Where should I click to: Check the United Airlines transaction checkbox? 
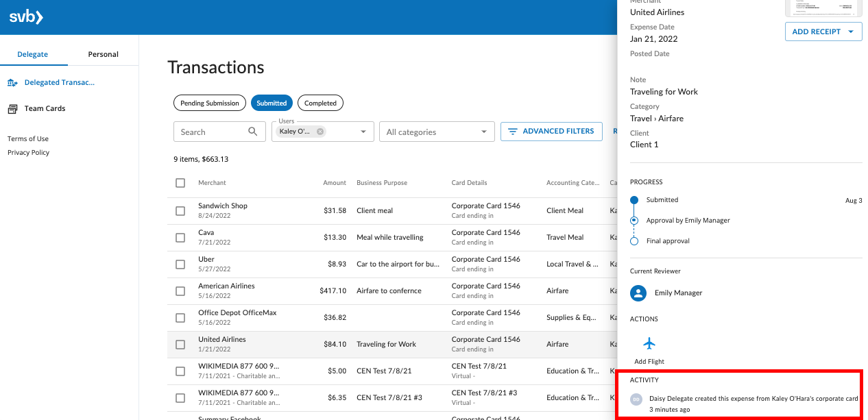(180, 345)
